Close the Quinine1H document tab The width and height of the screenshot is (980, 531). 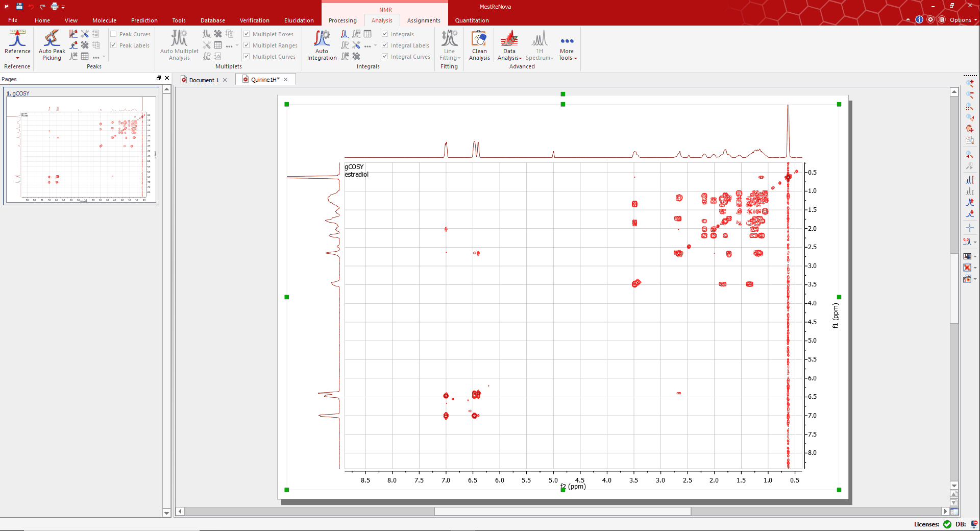(286, 80)
